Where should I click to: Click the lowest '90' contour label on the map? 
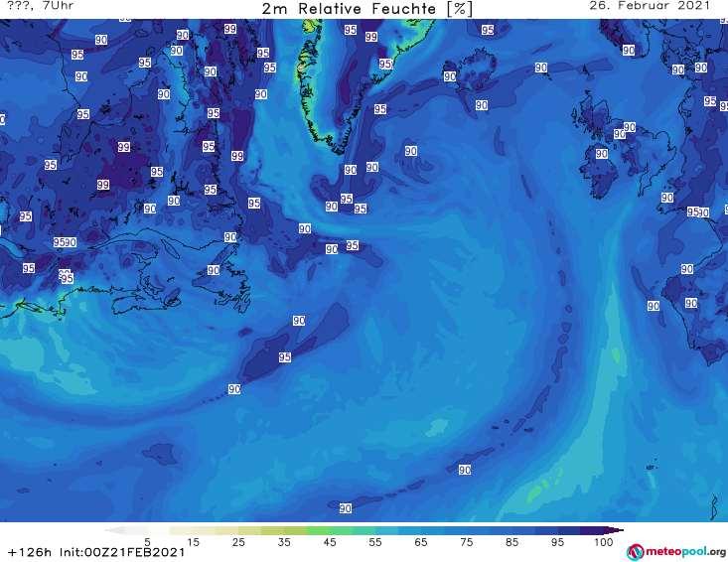[345, 508]
